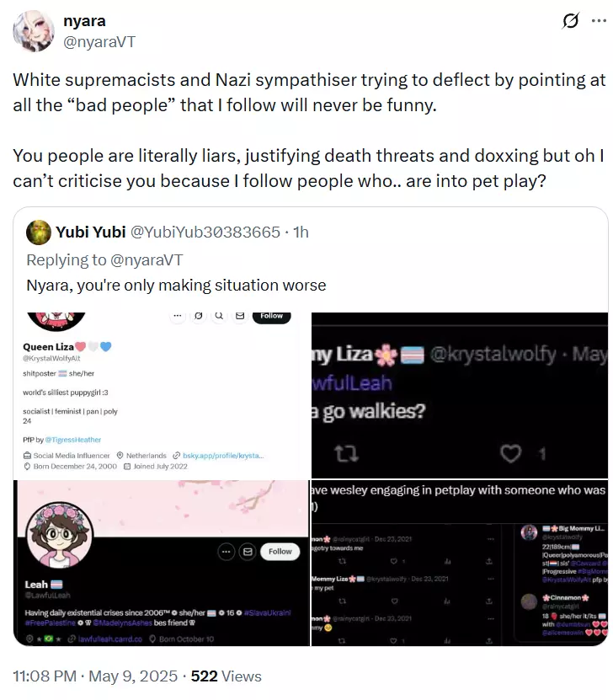Click ellipsis icon on Queen Liza profile
This screenshot has height=700, width=613.
(178, 316)
